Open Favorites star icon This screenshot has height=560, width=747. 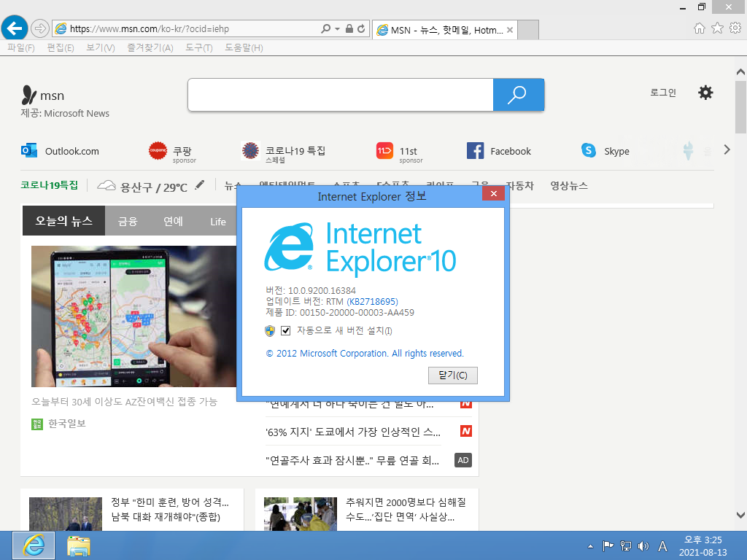pos(718,28)
